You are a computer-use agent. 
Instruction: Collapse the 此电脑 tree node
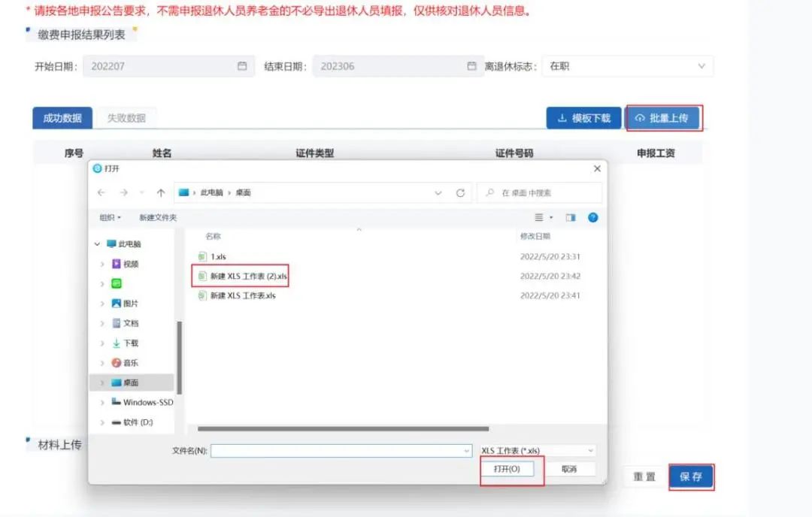tap(97, 244)
